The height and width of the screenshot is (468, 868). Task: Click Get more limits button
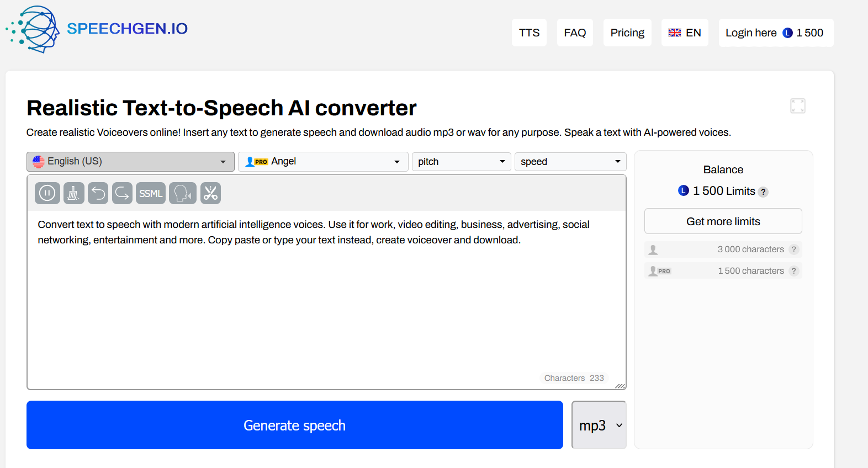(x=723, y=221)
